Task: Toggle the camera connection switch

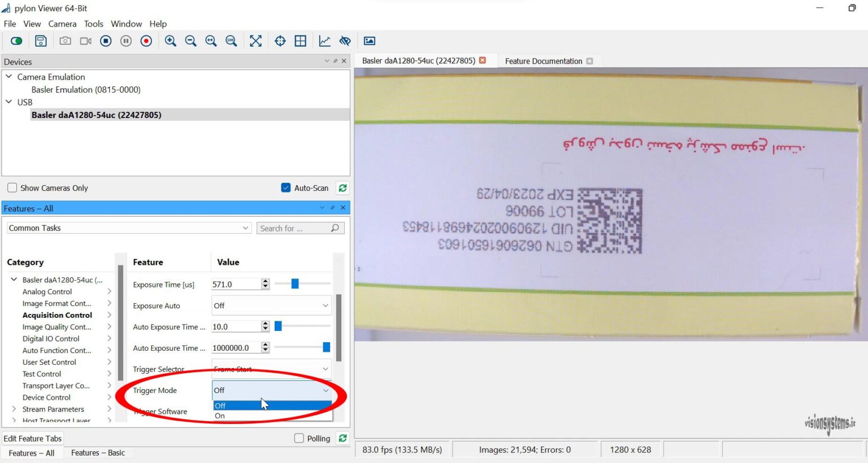Action: (16, 41)
